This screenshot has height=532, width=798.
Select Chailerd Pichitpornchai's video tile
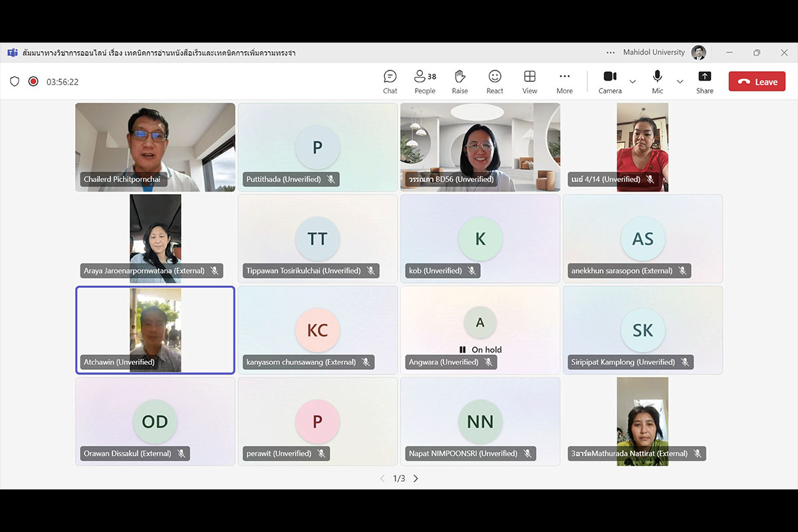(155, 147)
